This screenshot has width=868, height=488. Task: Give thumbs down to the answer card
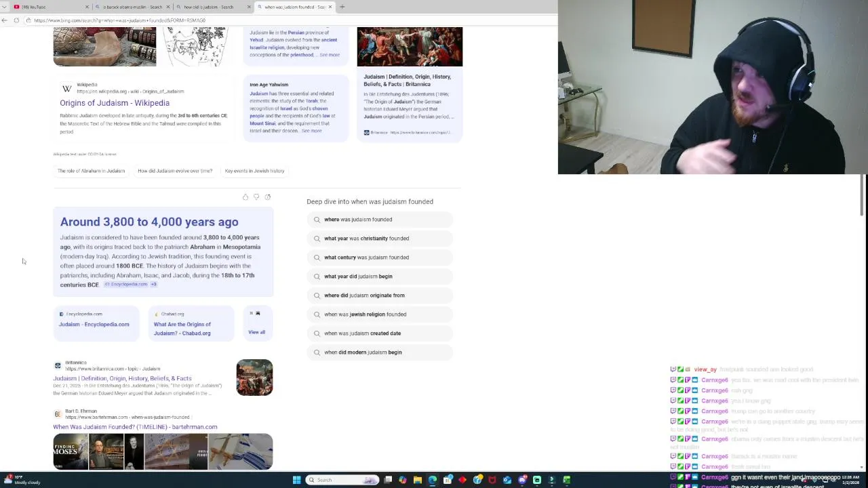(256, 197)
